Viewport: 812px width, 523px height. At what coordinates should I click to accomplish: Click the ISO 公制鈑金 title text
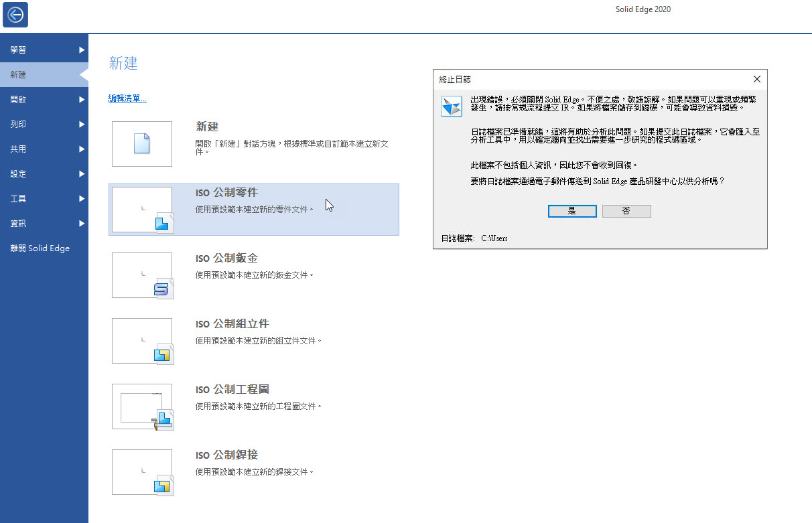pyautogui.click(x=226, y=258)
